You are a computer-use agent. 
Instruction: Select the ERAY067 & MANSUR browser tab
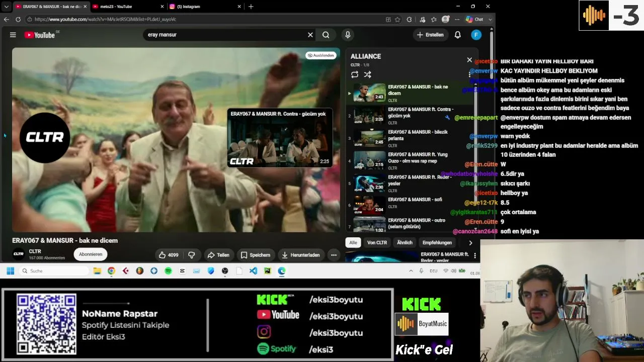[x=50, y=7]
